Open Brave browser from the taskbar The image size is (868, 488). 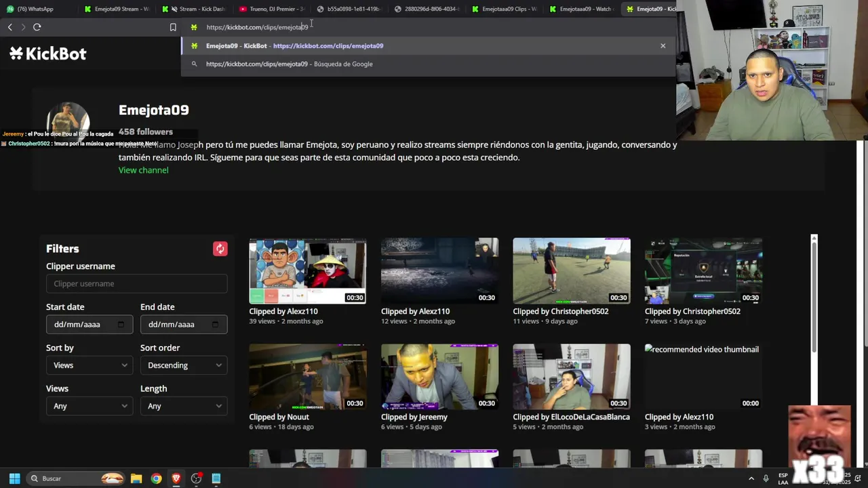point(176,479)
